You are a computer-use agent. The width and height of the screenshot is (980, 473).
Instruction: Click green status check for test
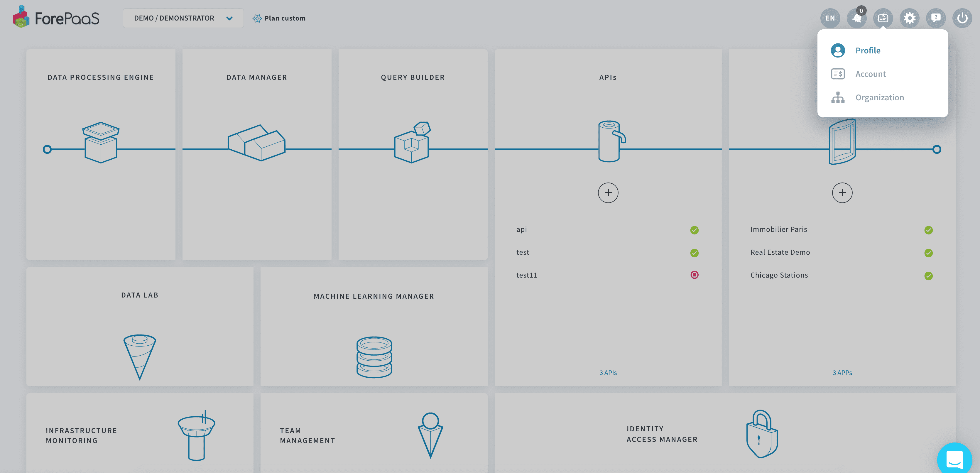[694, 253]
